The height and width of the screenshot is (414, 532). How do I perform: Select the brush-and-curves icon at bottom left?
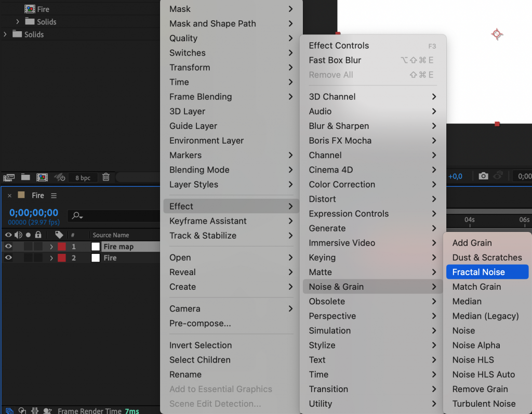pos(22,411)
